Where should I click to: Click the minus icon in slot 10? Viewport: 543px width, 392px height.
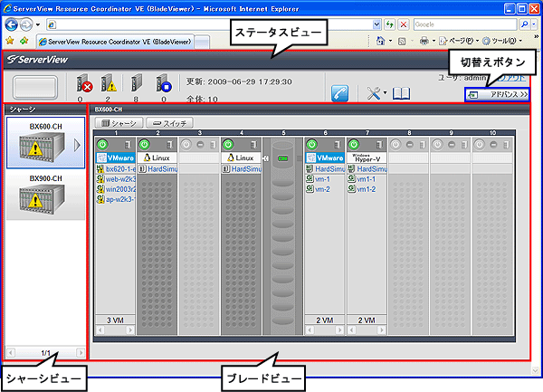(493, 145)
